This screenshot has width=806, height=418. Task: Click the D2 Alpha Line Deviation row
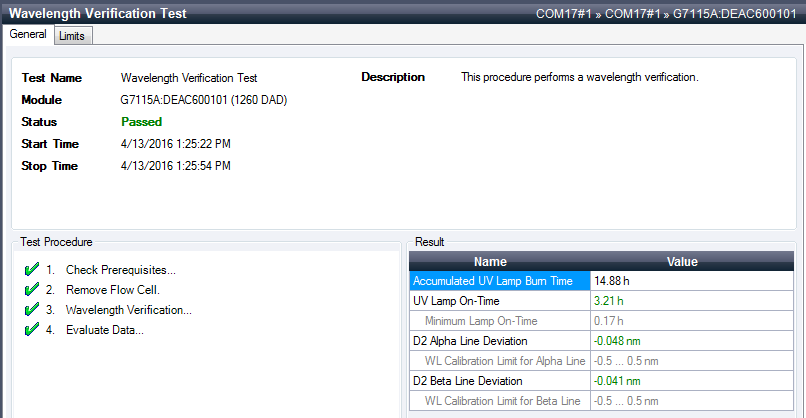(x=498, y=341)
